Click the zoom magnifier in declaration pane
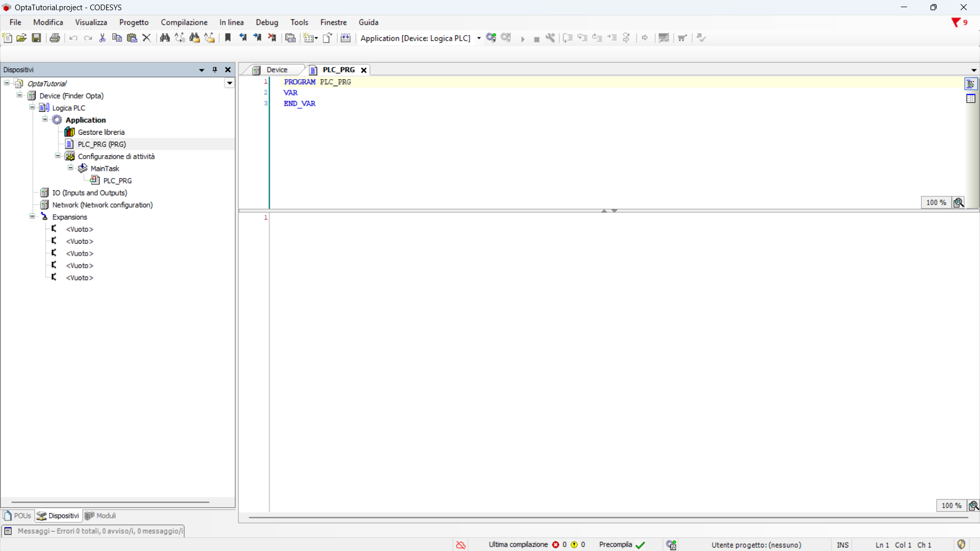The image size is (980, 551). coord(959,203)
